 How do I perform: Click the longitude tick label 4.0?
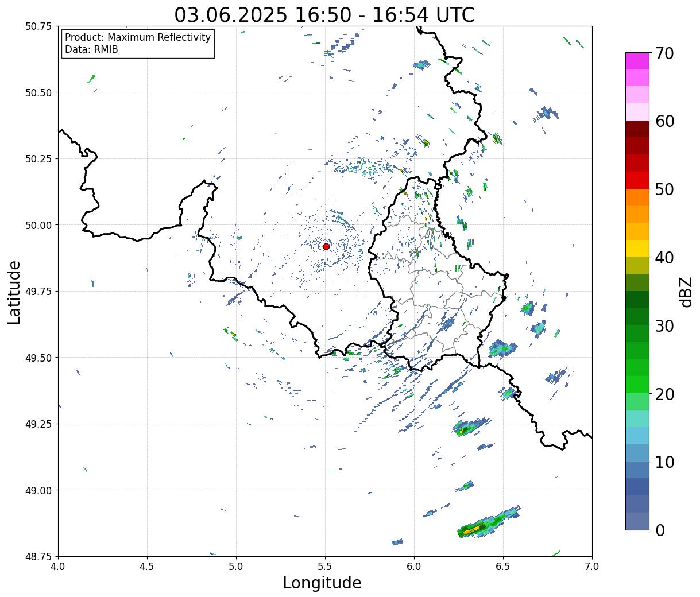(x=58, y=567)
